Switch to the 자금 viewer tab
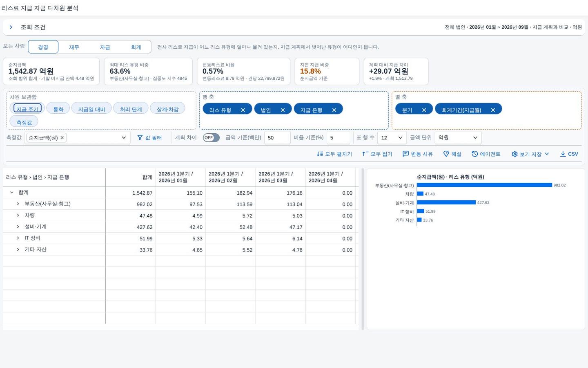588x368 pixels. (x=105, y=47)
